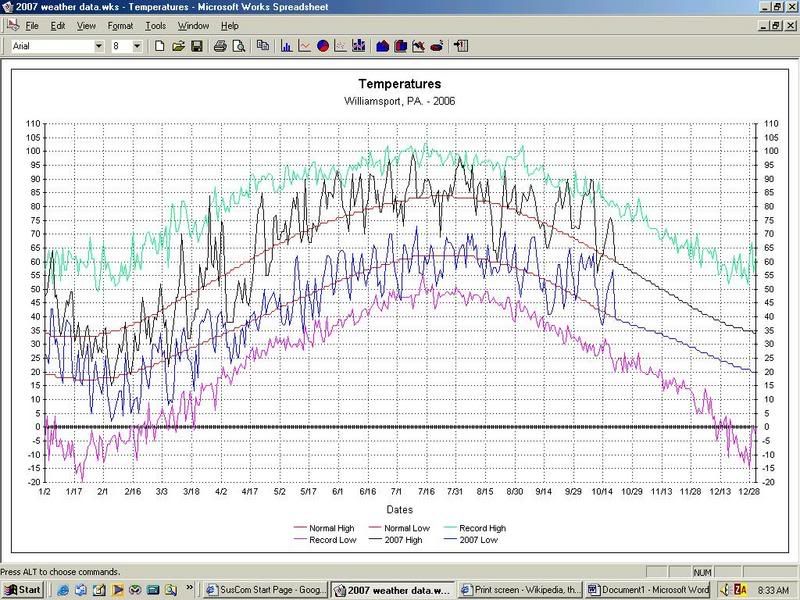Click the ZA icon in the system tray
Image resolution: width=800 pixels, height=600 pixels.
coord(740,590)
